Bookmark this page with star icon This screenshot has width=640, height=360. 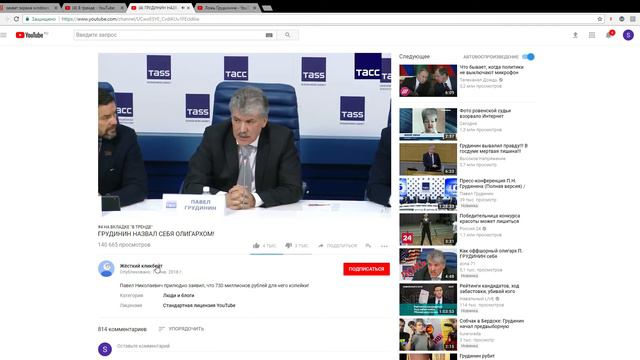coord(600,19)
